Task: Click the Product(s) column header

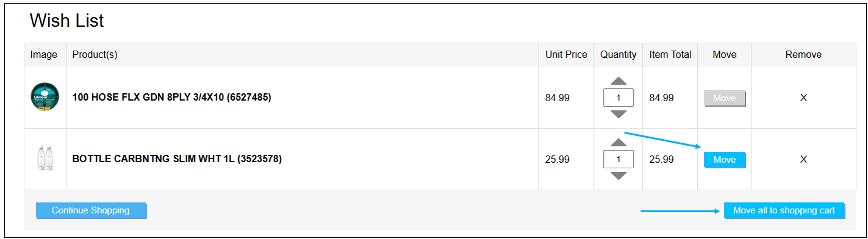Action: (95, 54)
